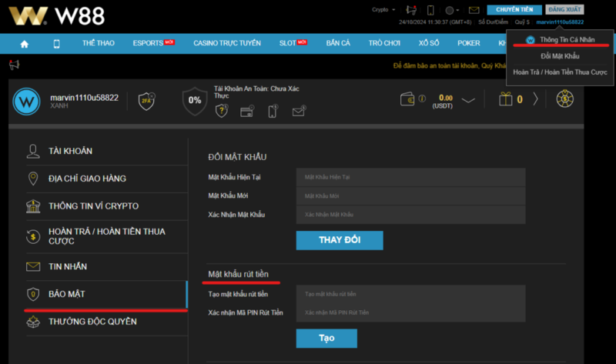Click the gold dollar wheel icon
The image size is (616, 364).
tap(566, 99)
